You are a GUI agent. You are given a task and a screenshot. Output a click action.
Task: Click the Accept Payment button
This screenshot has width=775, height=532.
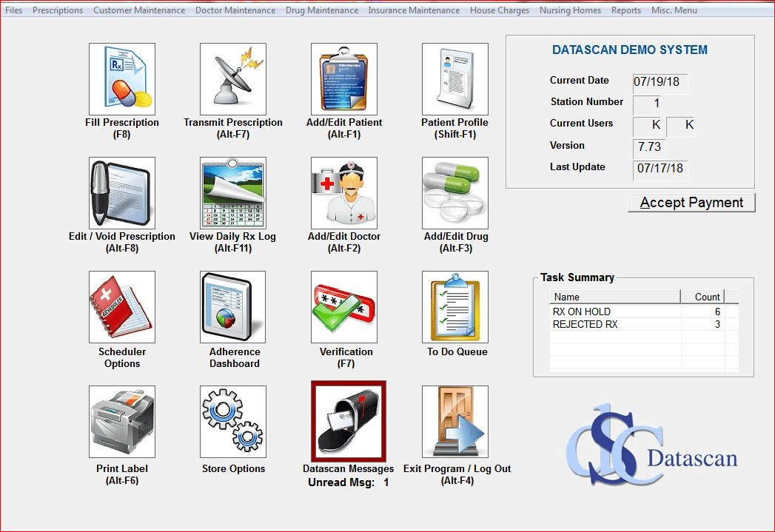[x=691, y=203]
